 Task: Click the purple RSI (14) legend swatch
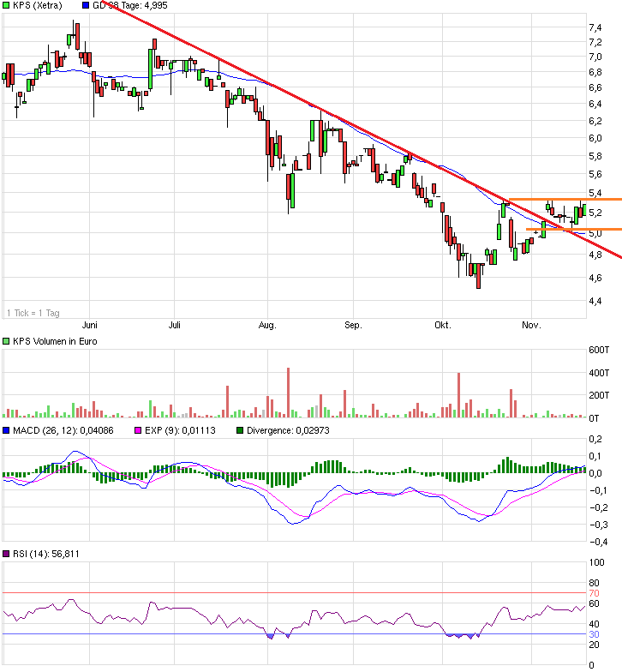pyautogui.click(x=6, y=554)
